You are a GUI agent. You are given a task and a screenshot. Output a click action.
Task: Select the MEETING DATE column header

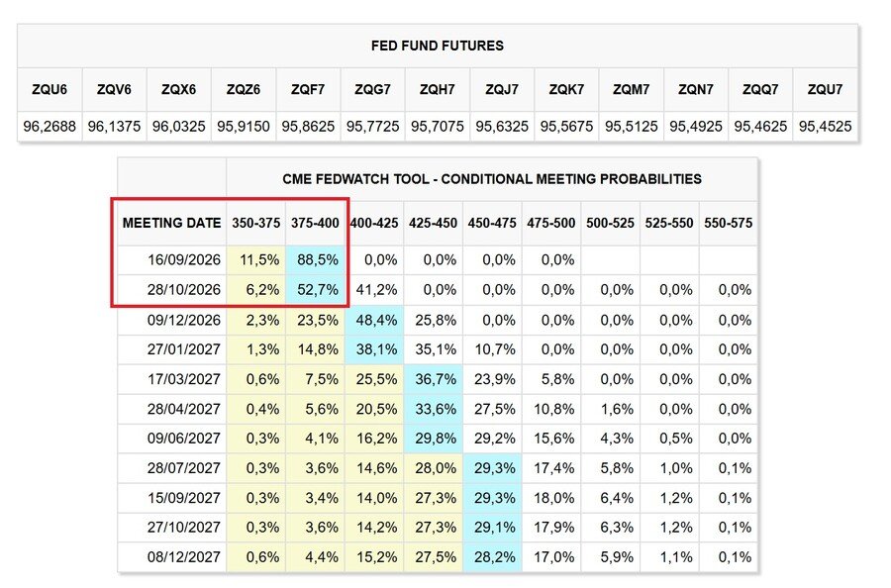[x=171, y=223]
